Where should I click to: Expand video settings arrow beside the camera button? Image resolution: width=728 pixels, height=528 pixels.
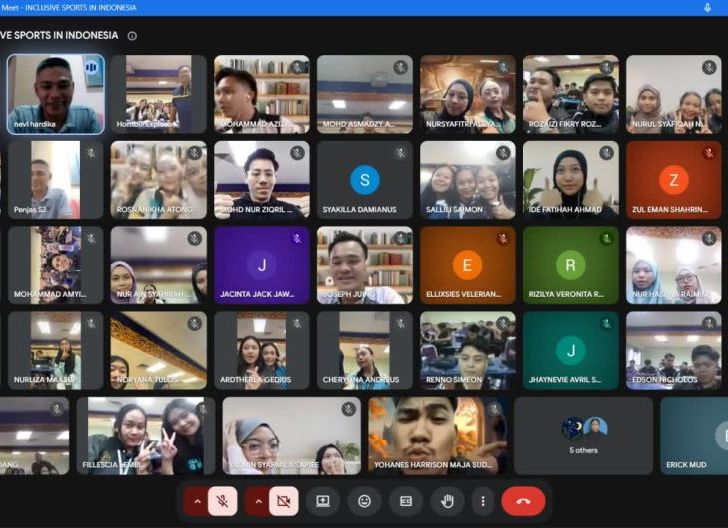pos(259,501)
